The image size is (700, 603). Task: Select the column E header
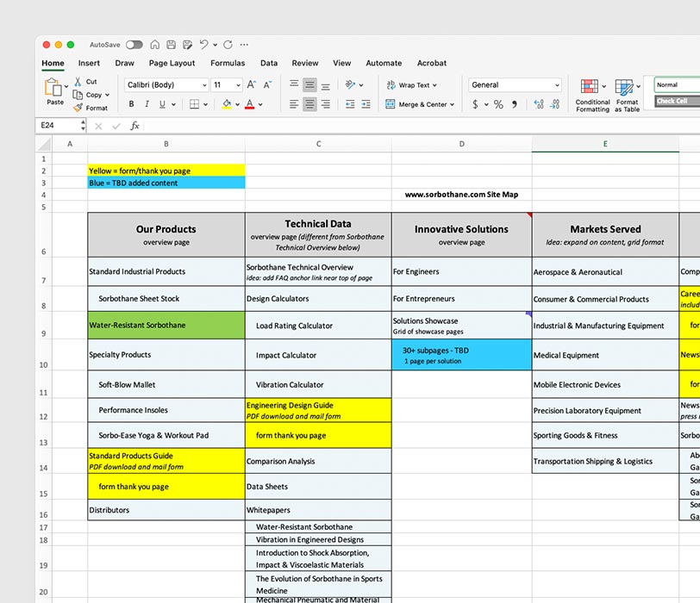point(605,144)
